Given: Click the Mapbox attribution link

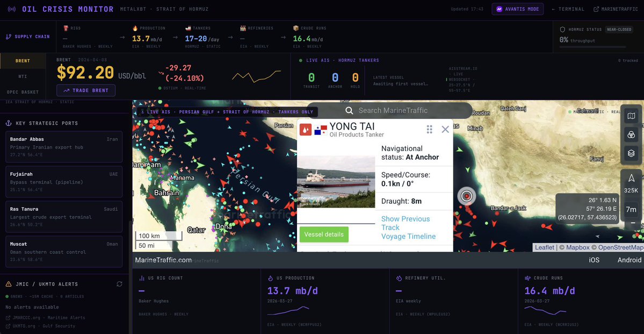Looking at the screenshot, I should 577,247.
